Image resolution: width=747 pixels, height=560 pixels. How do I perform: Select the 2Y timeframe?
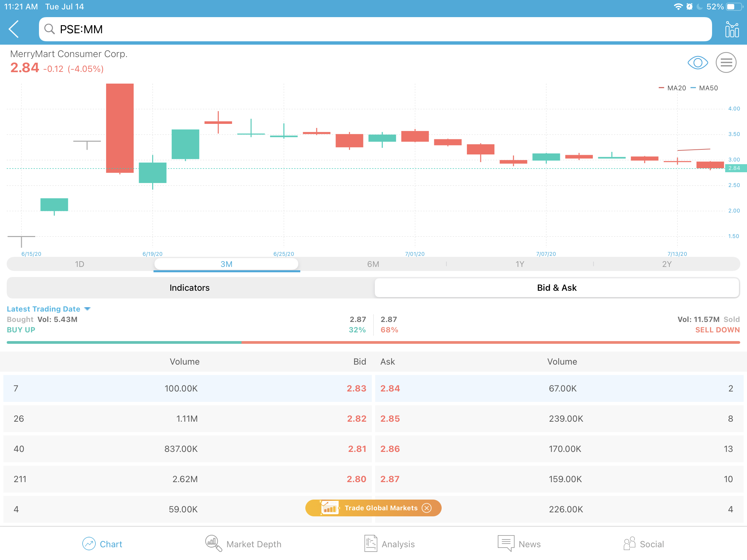(667, 264)
